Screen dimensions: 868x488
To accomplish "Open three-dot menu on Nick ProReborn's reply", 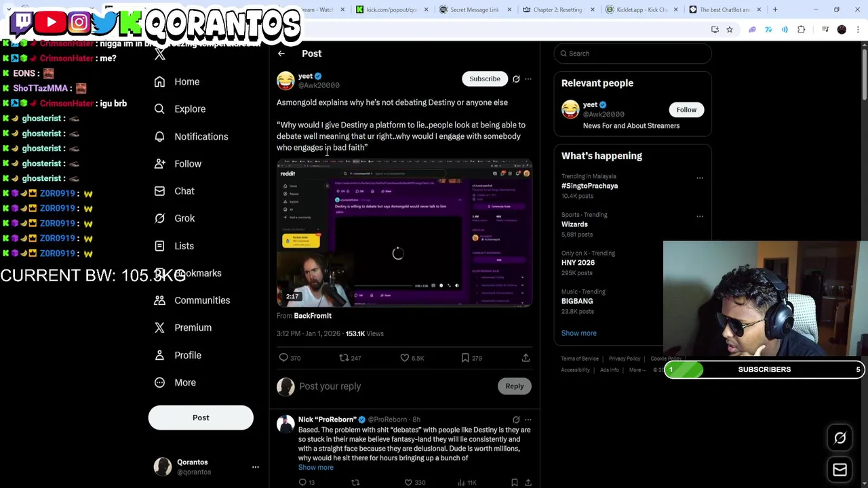I will 528,420.
